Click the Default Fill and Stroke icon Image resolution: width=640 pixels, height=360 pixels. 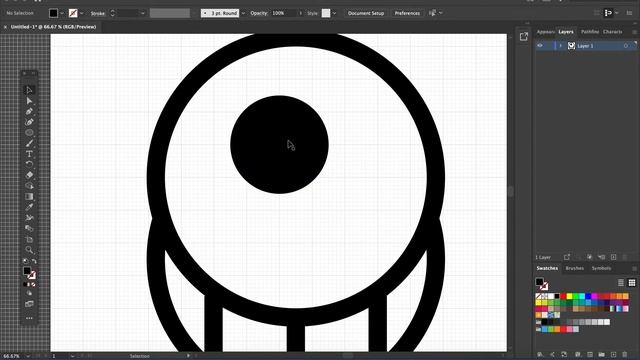(x=25, y=261)
